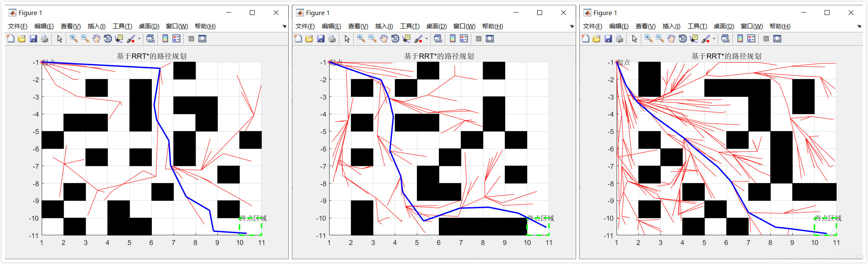This screenshot has width=868, height=264.
Task: Click Link Plot icon in left Figure window
Action: click(x=150, y=38)
